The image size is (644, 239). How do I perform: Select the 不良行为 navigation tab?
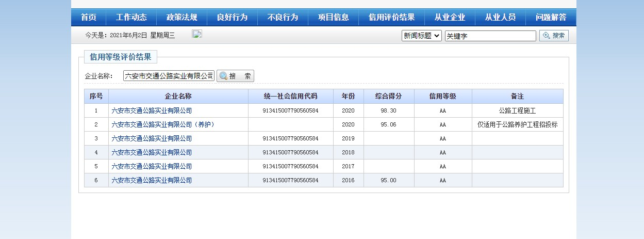click(283, 18)
